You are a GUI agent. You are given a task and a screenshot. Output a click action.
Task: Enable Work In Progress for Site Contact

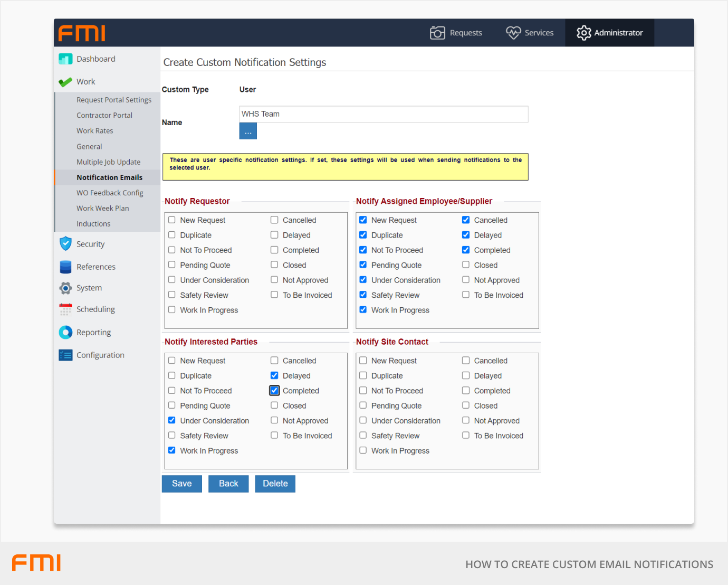click(363, 450)
